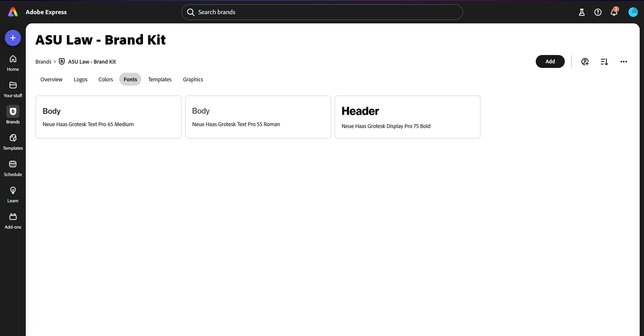Switch to the brand kit Templates tab
The image size is (644, 336).
(x=160, y=79)
